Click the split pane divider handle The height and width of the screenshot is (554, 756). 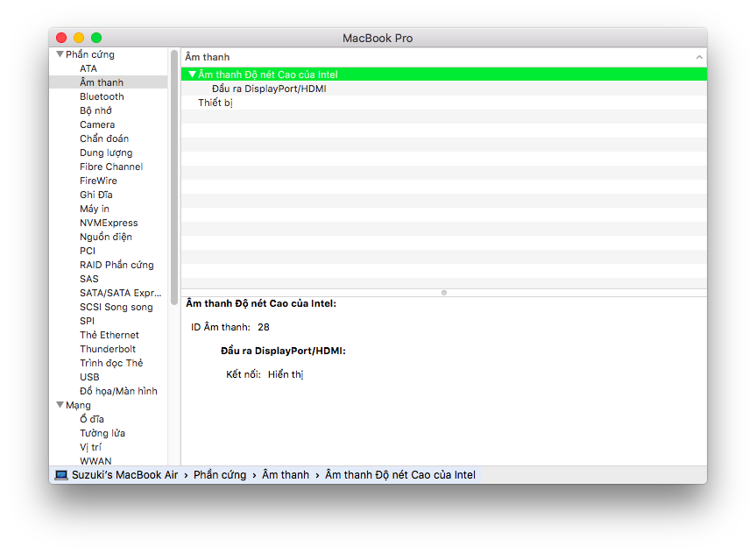(x=444, y=292)
